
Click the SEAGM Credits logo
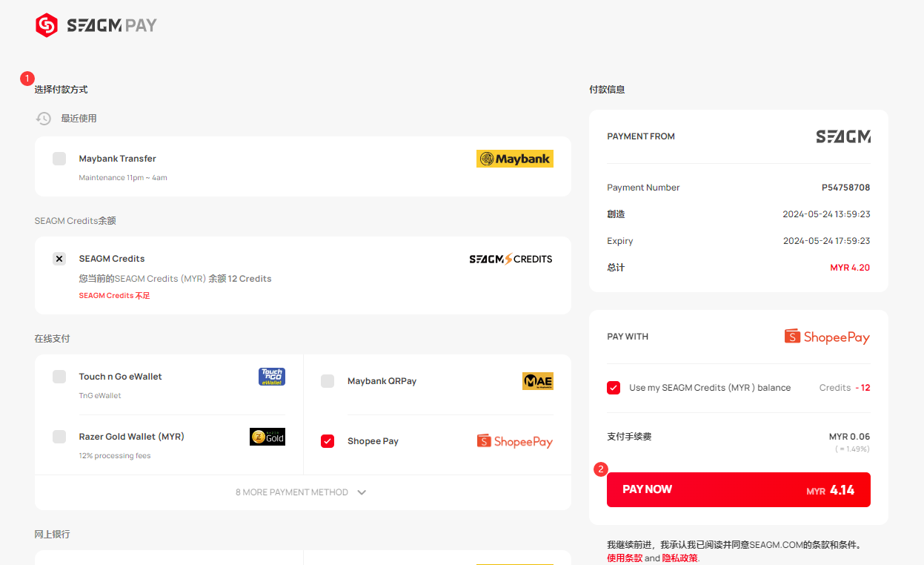click(511, 259)
